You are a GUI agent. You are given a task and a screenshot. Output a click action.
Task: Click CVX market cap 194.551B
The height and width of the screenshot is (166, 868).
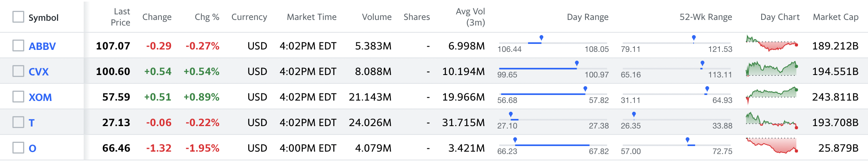(835, 71)
